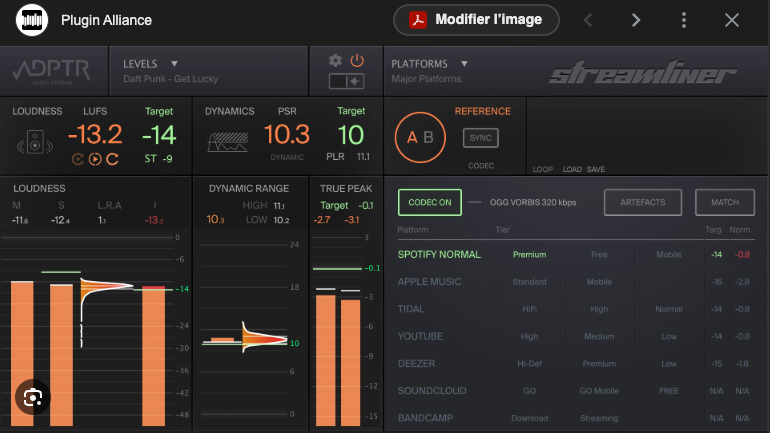Click the Modifier l'image button

(476, 20)
